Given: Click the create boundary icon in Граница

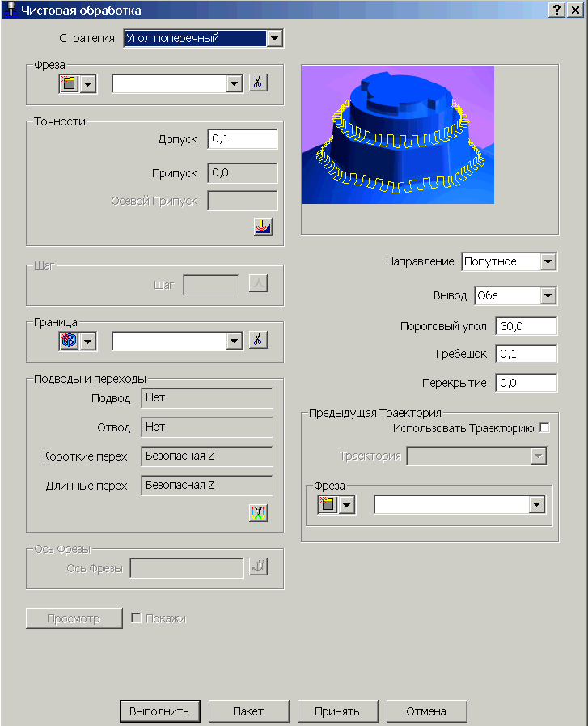Looking at the screenshot, I should pos(69,342).
